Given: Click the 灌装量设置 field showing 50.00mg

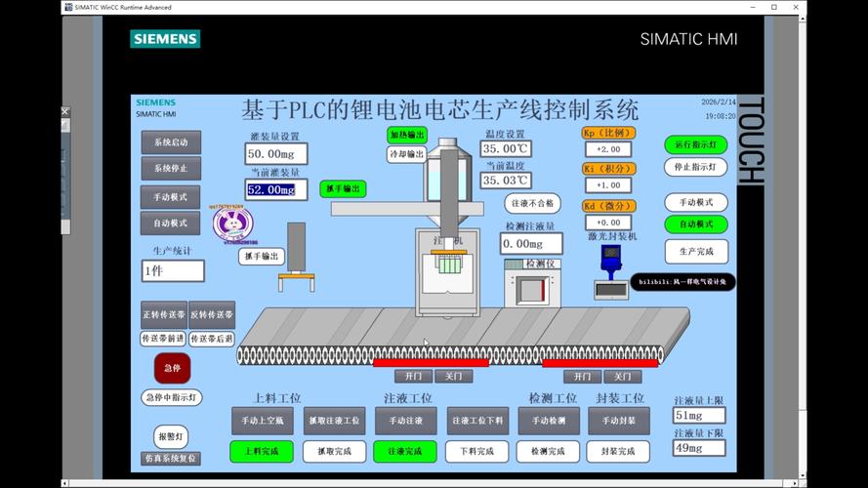Looking at the screenshot, I should tap(275, 154).
